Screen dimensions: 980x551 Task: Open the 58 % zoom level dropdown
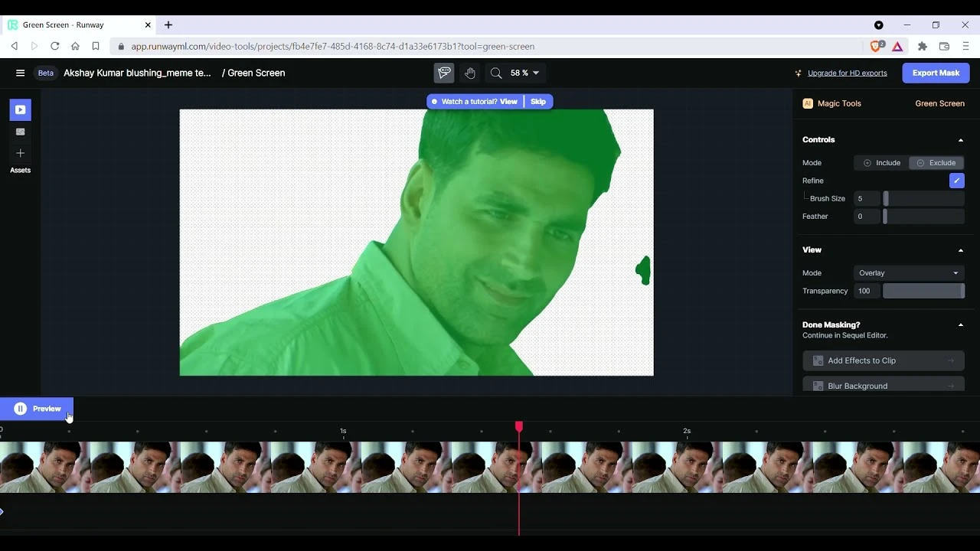pyautogui.click(x=525, y=73)
